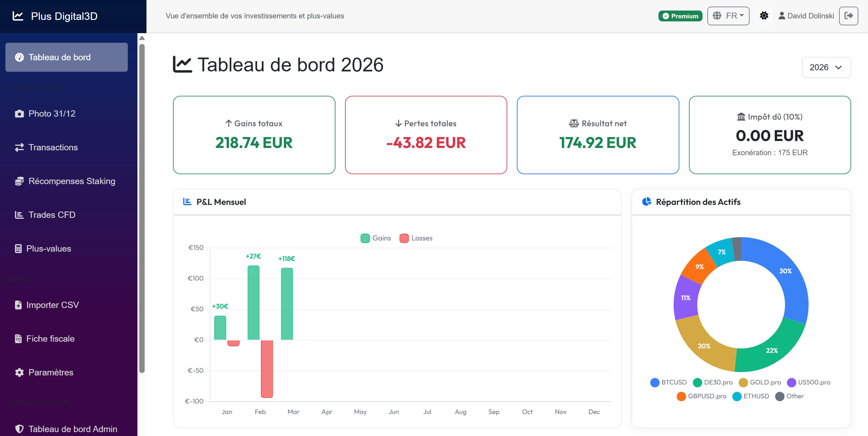
Task: View Récompenses Staking rewards
Action: click(x=71, y=181)
